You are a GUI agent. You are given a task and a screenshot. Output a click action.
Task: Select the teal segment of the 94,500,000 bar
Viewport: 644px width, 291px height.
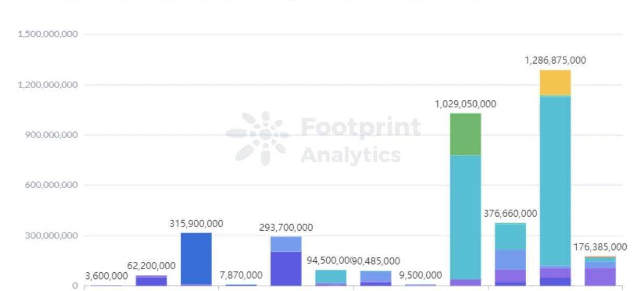(330, 276)
